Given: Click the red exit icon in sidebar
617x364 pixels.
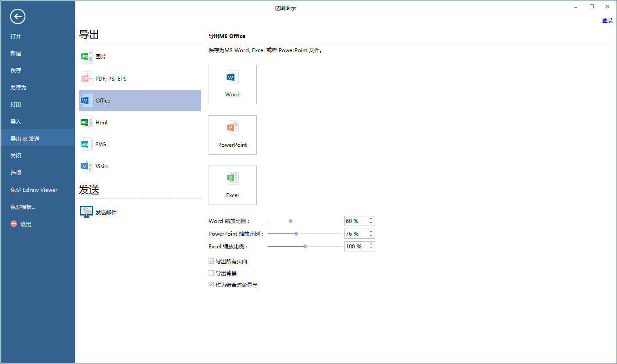Looking at the screenshot, I should click(14, 224).
